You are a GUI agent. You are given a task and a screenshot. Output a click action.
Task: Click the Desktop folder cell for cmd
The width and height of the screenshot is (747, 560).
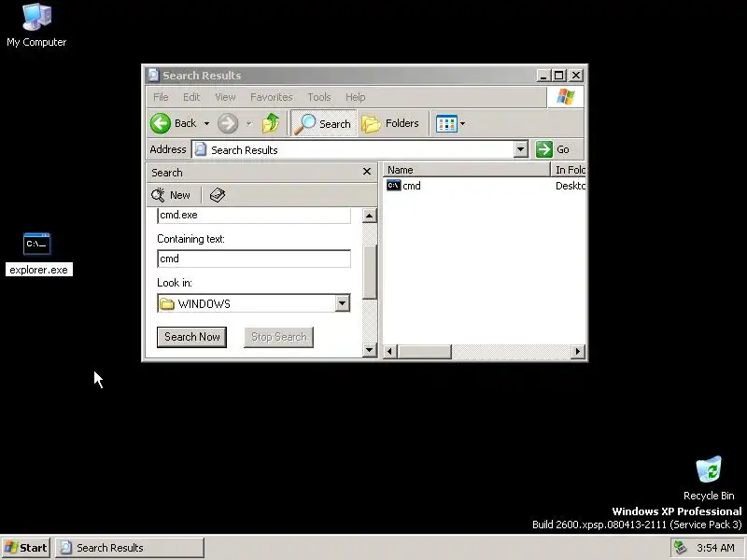coord(570,186)
